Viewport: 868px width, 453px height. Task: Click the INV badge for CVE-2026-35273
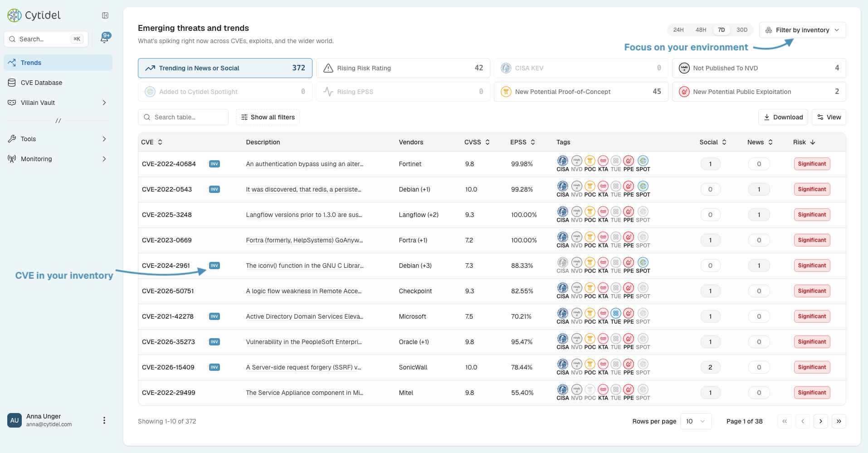[x=215, y=342]
